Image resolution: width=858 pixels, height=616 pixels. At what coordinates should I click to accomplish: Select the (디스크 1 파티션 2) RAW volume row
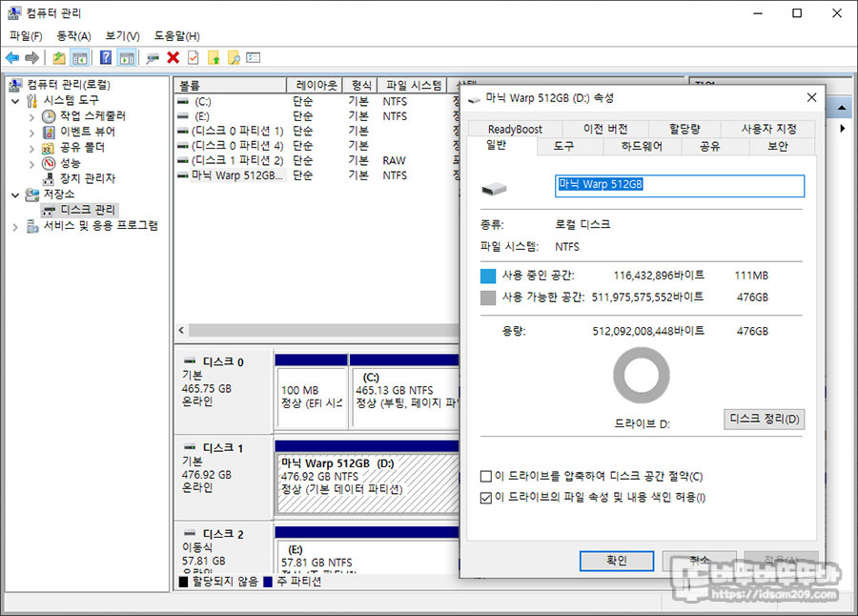pos(317,160)
